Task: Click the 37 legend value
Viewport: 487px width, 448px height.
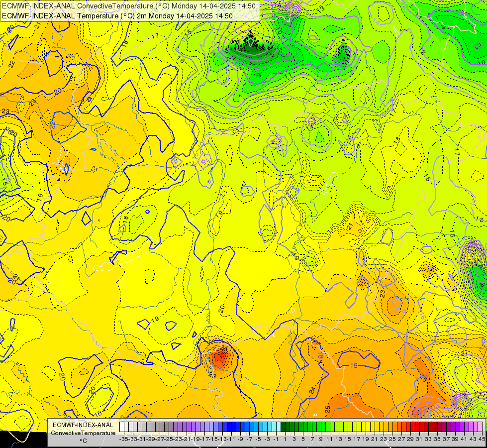Action: pyautogui.click(x=446, y=439)
